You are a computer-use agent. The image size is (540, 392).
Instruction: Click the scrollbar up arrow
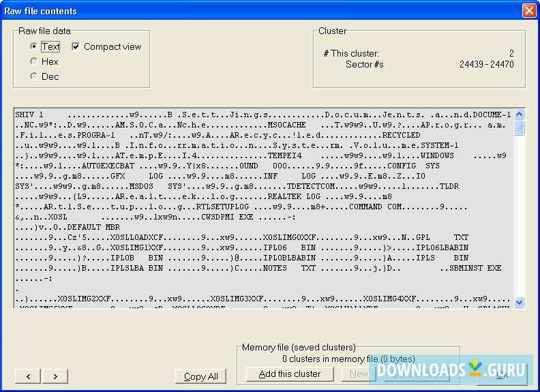(x=520, y=114)
